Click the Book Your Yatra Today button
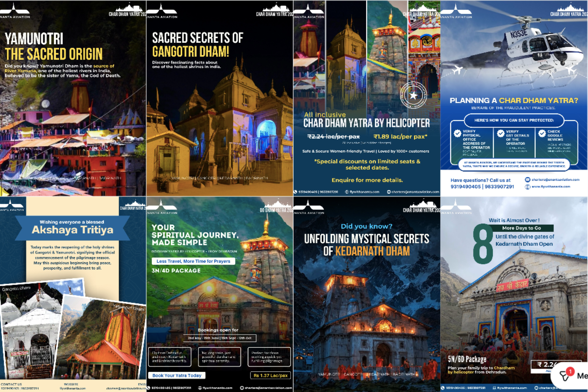The image size is (588, 392). (177, 376)
